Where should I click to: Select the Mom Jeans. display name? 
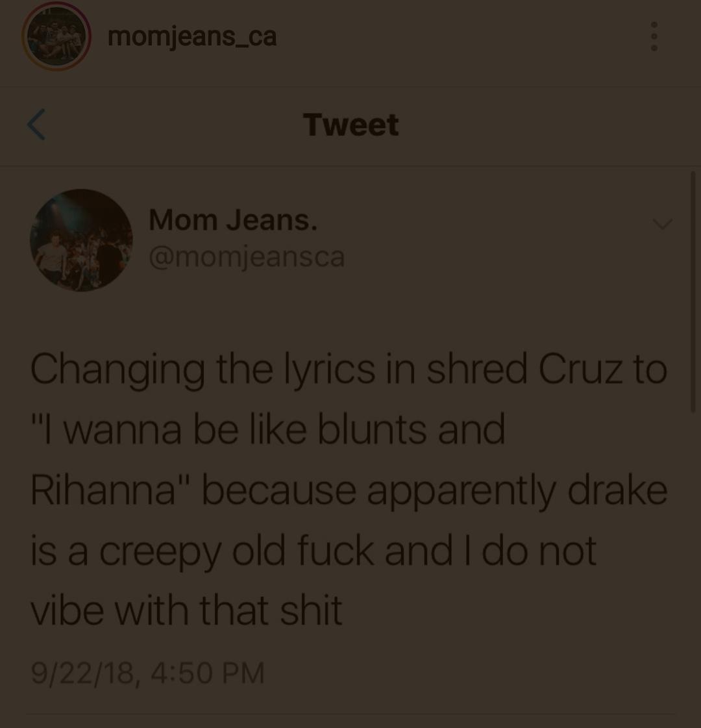point(232,220)
